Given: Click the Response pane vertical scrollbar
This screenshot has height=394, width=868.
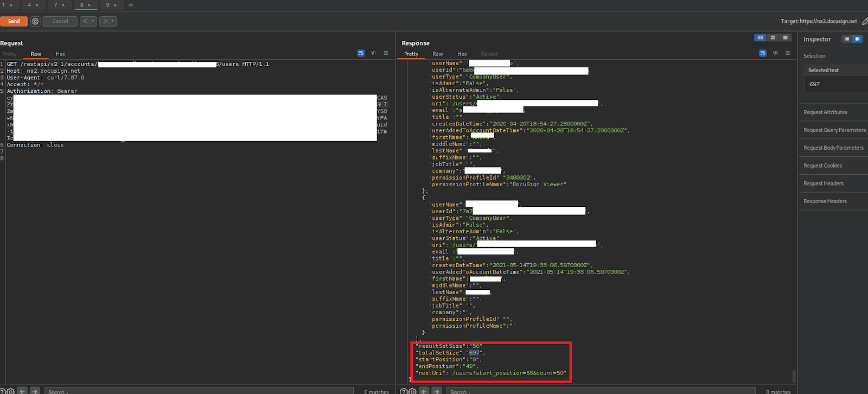Looking at the screenshot, I should [x=794, y=376].
